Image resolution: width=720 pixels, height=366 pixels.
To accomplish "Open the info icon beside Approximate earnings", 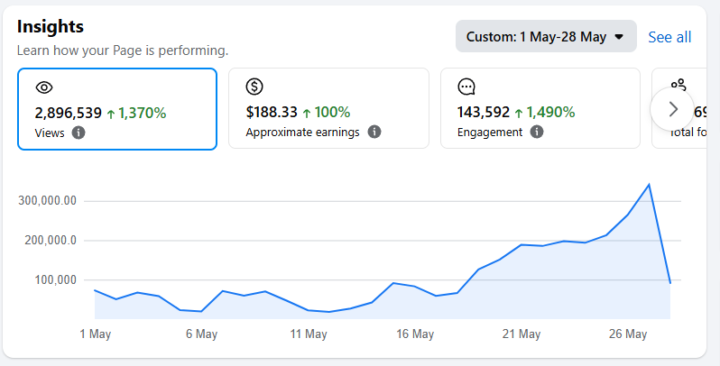I will 374,132.
